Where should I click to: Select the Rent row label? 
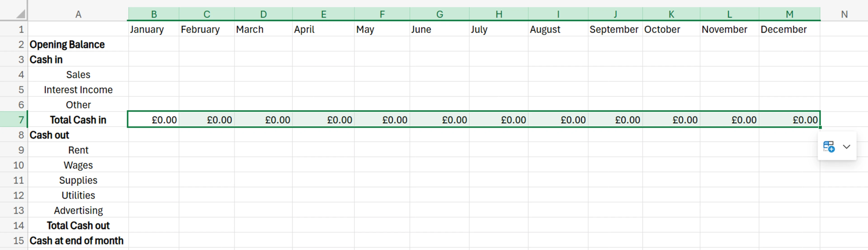point(78,150)
